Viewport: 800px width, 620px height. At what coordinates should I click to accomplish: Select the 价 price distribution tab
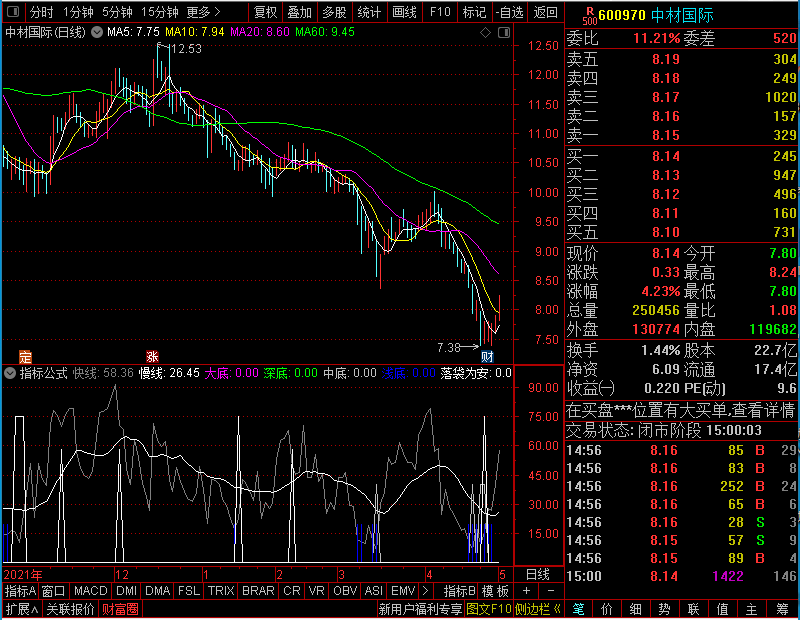tap(607, 609)
